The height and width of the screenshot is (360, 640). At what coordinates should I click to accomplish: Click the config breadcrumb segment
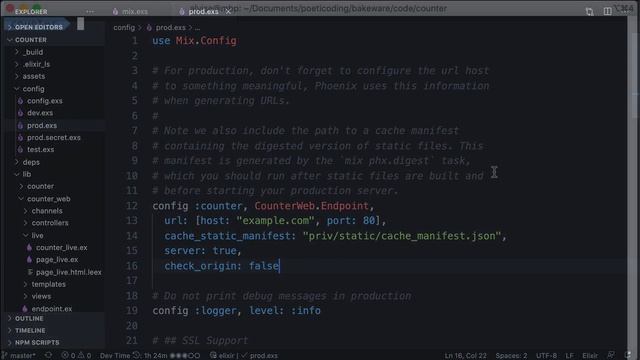coord(124,27)
